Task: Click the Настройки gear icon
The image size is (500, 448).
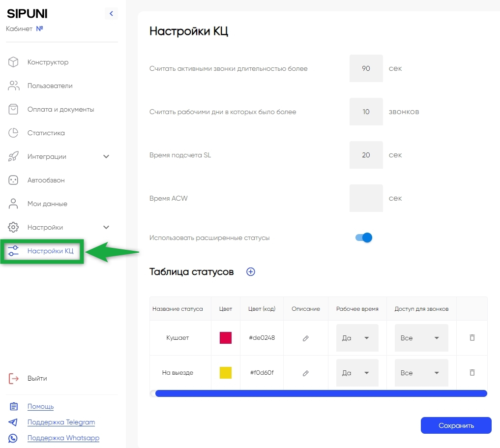Action: click(13, 227)
